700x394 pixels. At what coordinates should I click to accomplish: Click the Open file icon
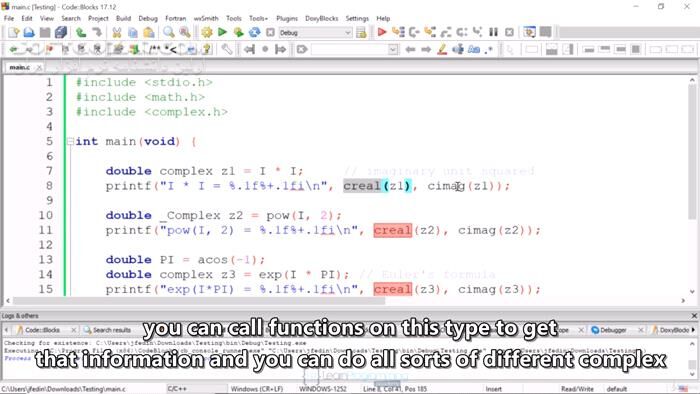(29, 32)
